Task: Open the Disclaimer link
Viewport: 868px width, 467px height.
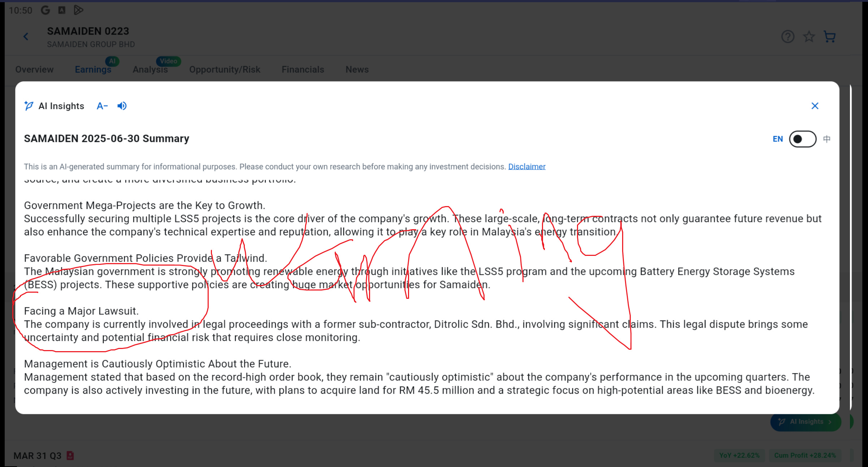Action: tap(526, 167)
